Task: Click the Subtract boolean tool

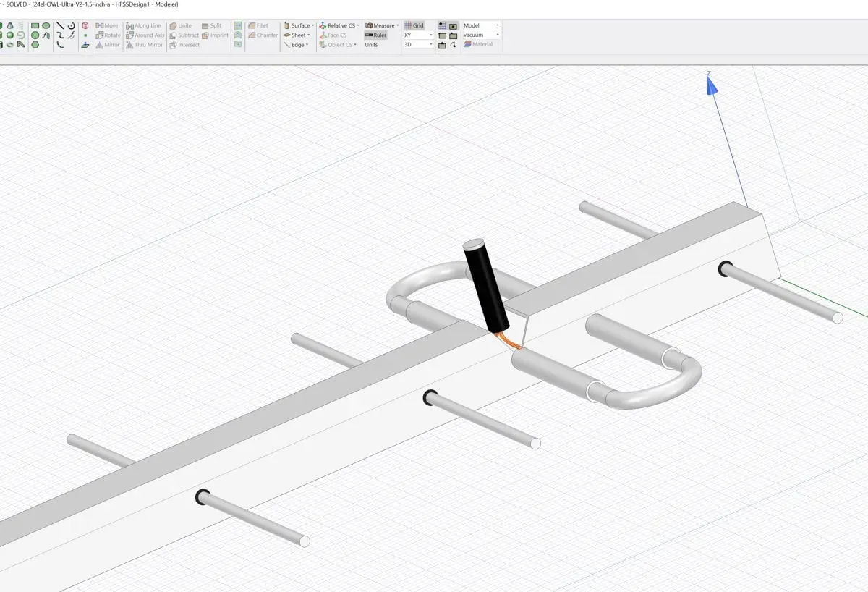Action: pos(184,35)
